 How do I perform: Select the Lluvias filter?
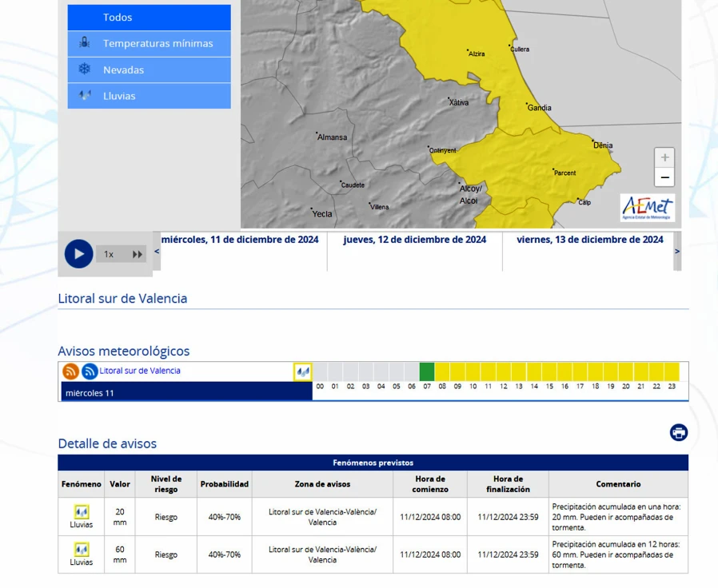pyautogui.click(x=150, y=96)
